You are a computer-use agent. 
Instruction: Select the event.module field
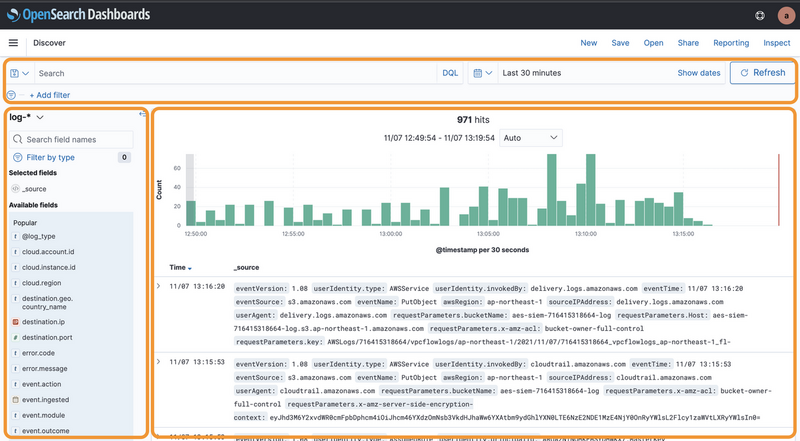click(x=43, y=415)
